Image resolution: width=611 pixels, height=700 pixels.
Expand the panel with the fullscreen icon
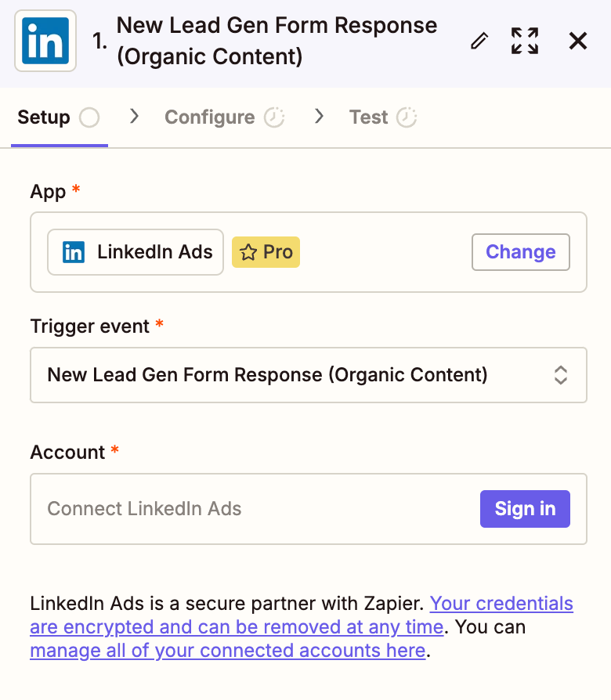click(525, 41)
